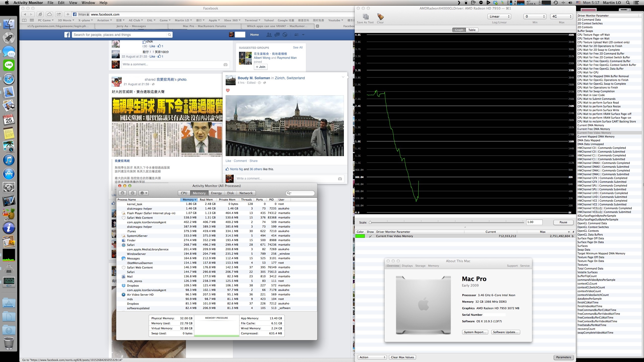The image size is (644, 362).
Task: Open App Store in the Dock
Action: click(x=9, y=174)
